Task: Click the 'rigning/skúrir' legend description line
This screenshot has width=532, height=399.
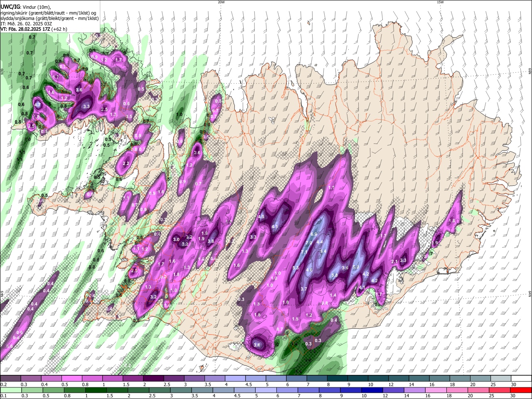Action: (48, 13)
